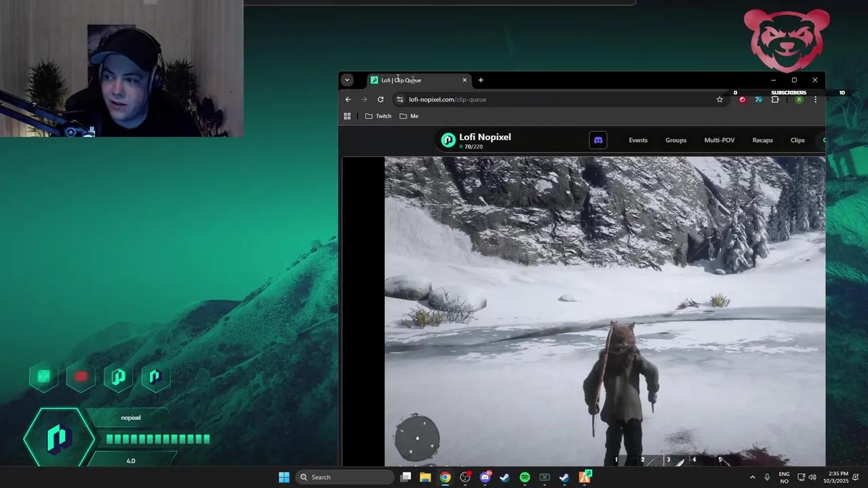Open Chrome's three-dot menu
The width and height of the screenshot is (868, 488).
tap(815, 100)
